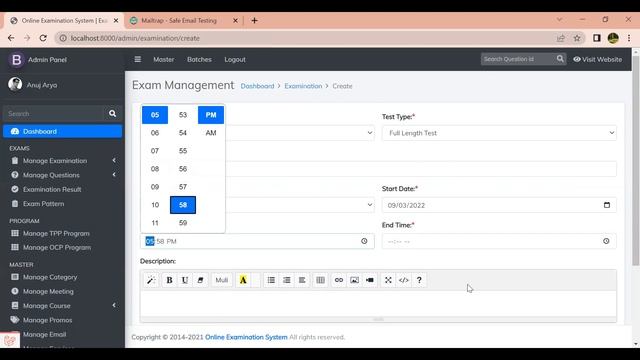This screenshot has height=360, width=640.
Task: Open dropdown left of Start Date
Action: (299, 205)
